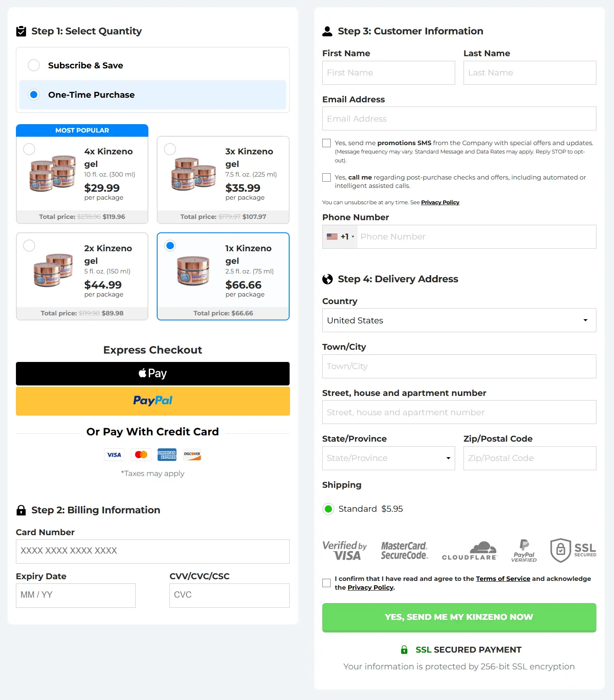Click the PayPal Verified badge
Viewport: 614px width, 700px height.
tap(524, 550)
